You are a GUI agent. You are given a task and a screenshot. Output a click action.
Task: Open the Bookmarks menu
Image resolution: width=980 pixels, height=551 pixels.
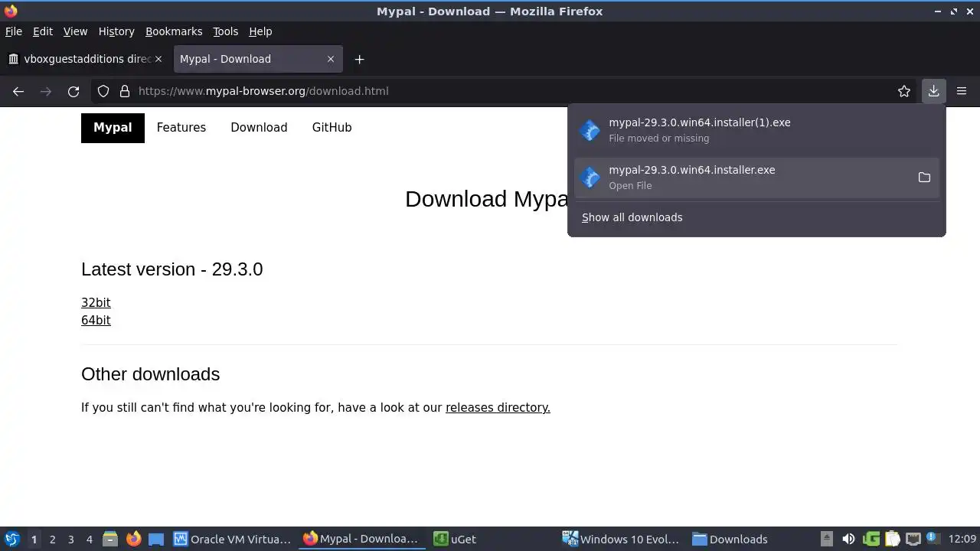pos(174,31)
